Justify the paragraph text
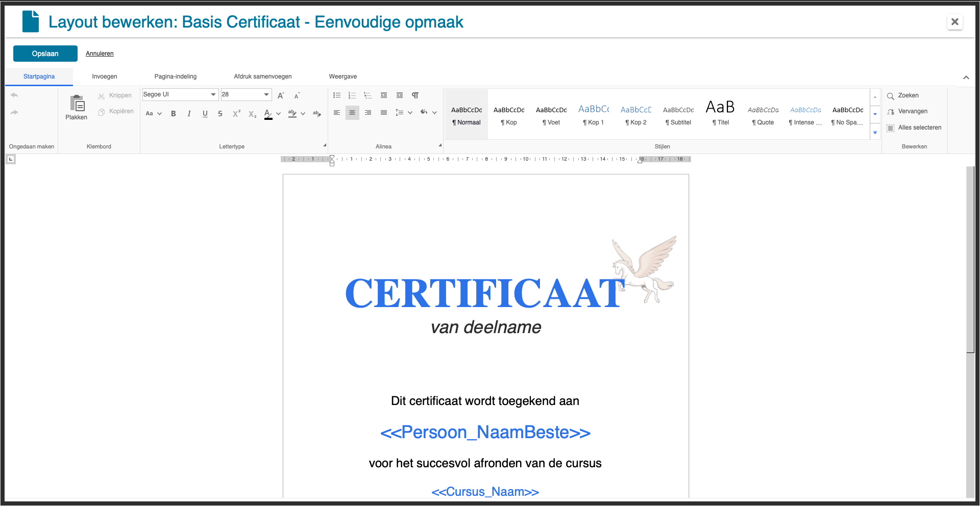Image resolution: width=980 pixels, height=506 pixels. coord(384,113)
